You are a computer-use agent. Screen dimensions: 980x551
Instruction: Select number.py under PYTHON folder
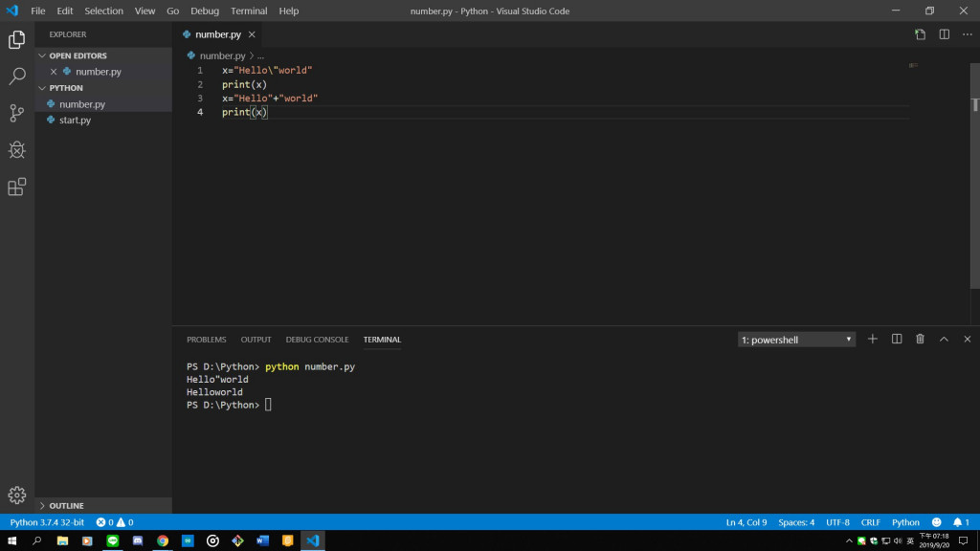103,104
